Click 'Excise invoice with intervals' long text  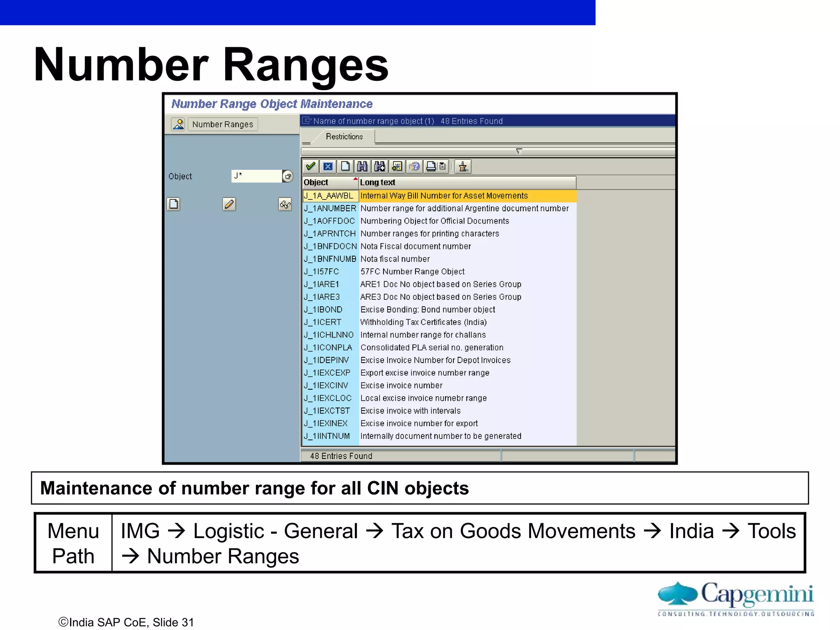point(411,411)
